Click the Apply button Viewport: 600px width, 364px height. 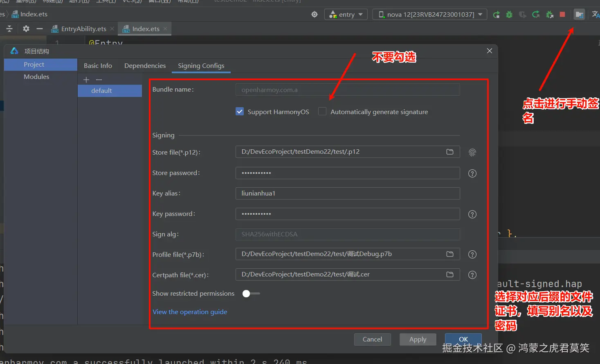click(418, 339)
